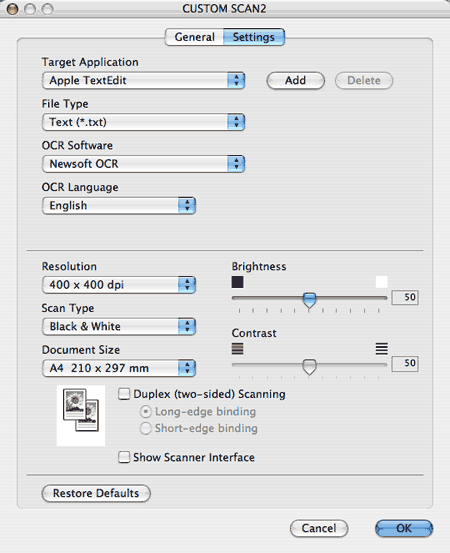The image size is (450, 553).
Task: Select Long-edge binding radio button
Action: click(145, 412)
